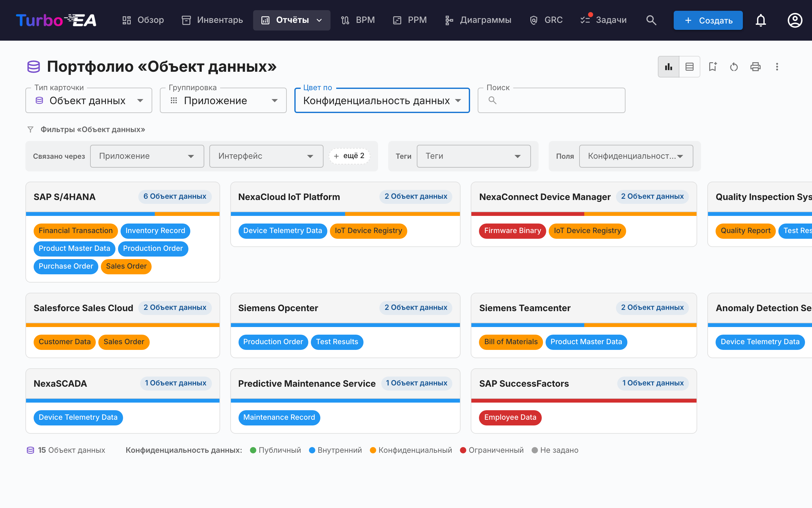This screenshot has height=508, width=812.
Task: Click the Test Results chip in Siemens Opcenter
Action: pos(337,342)
